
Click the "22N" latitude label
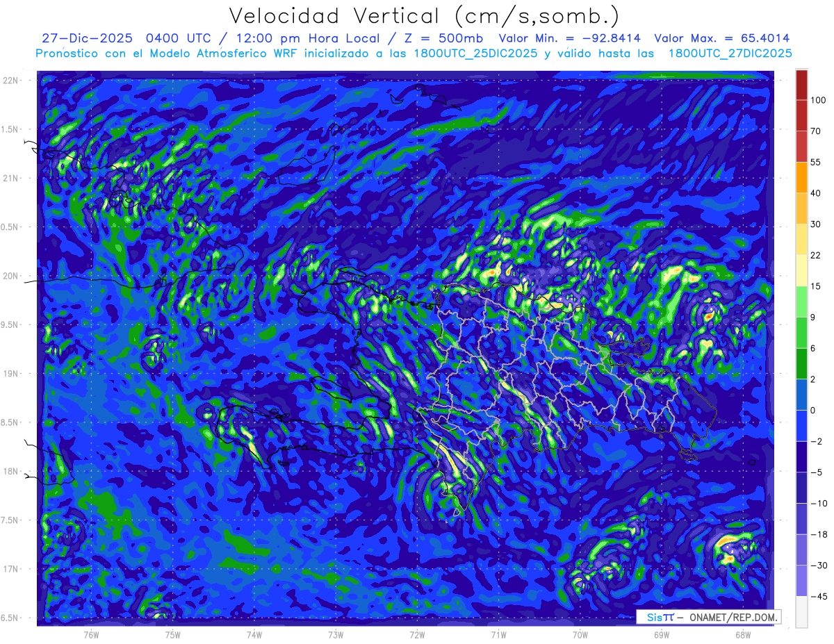click(x=11, y=80)
